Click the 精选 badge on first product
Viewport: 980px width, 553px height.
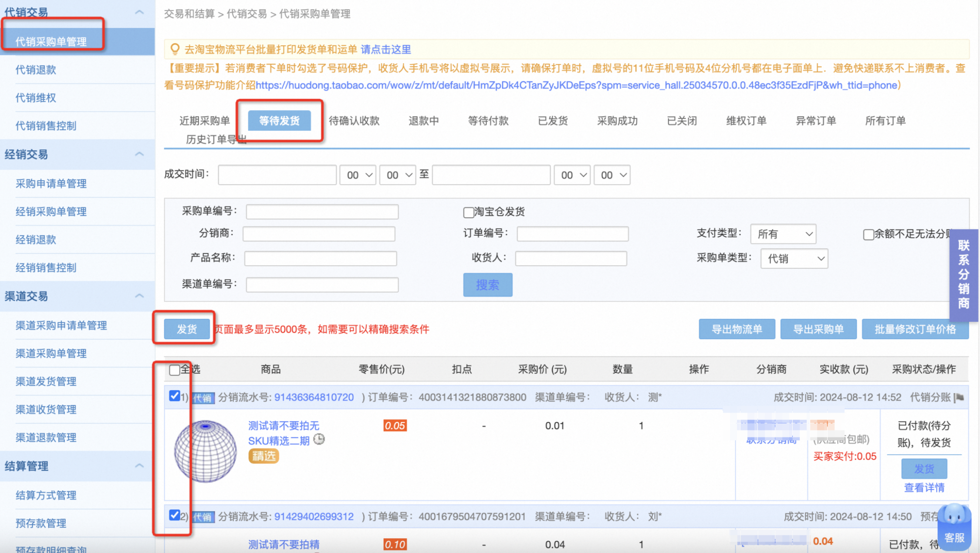[x=264, y=456]
